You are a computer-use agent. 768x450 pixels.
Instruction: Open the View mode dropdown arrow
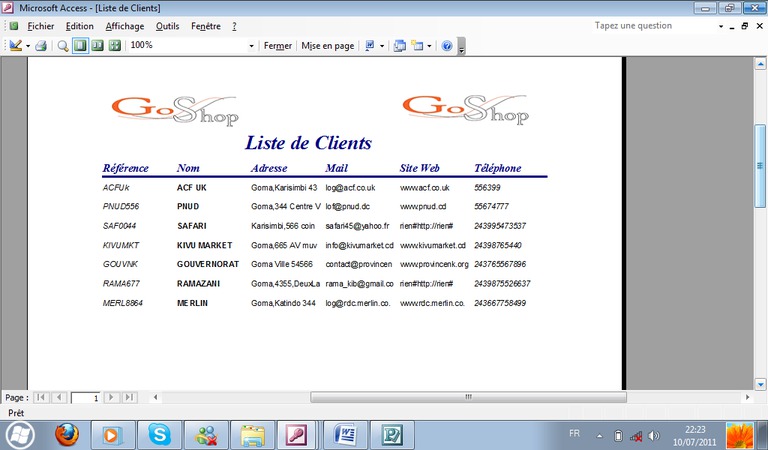tap(28, 46)
